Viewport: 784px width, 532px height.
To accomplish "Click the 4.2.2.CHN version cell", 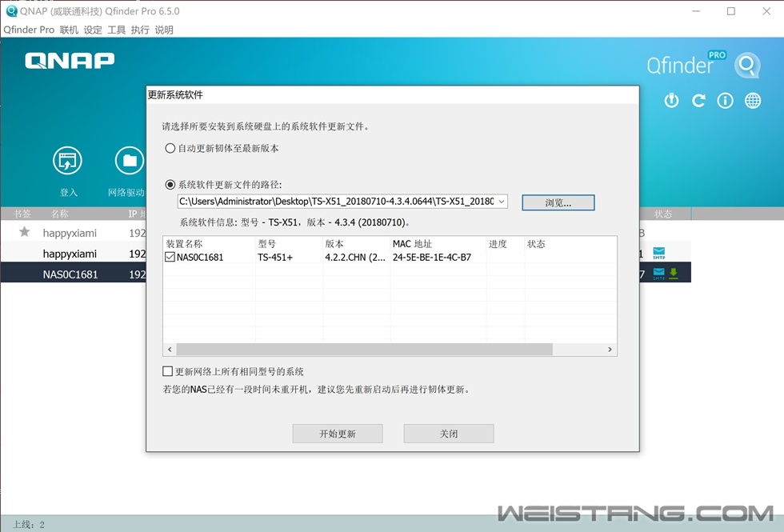I will tap(355, 257).
